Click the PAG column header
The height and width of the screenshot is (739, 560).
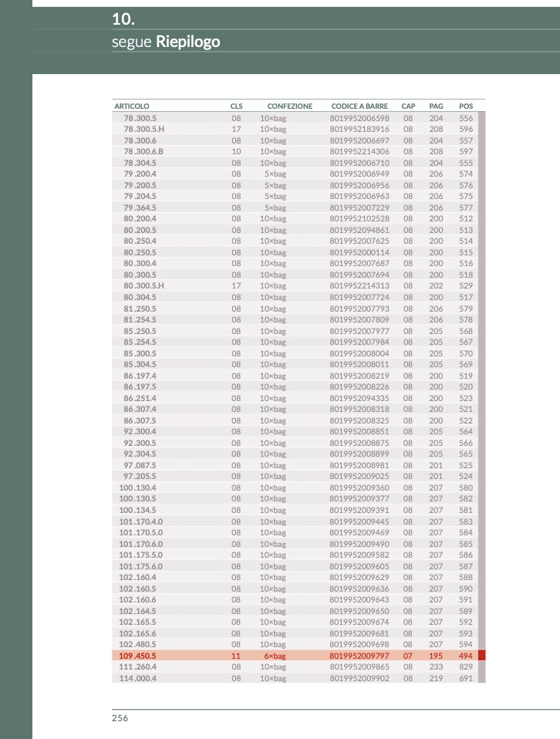point(436,106)
